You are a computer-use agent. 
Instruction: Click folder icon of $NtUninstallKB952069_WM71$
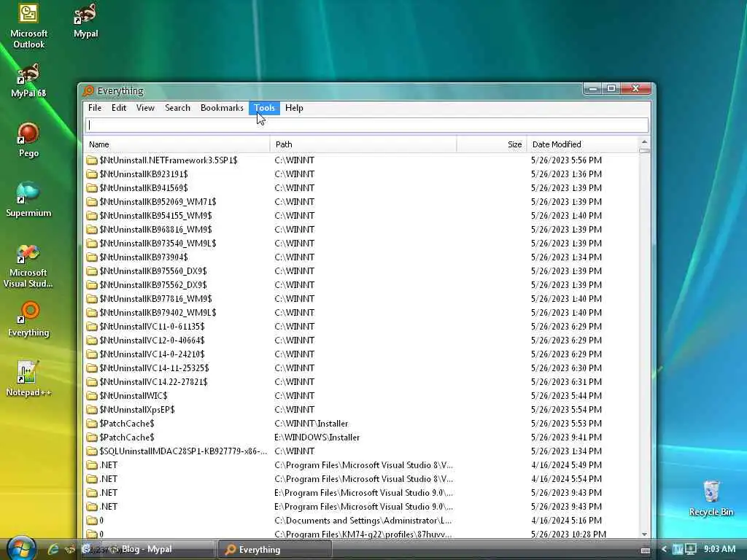pos(91,202)
